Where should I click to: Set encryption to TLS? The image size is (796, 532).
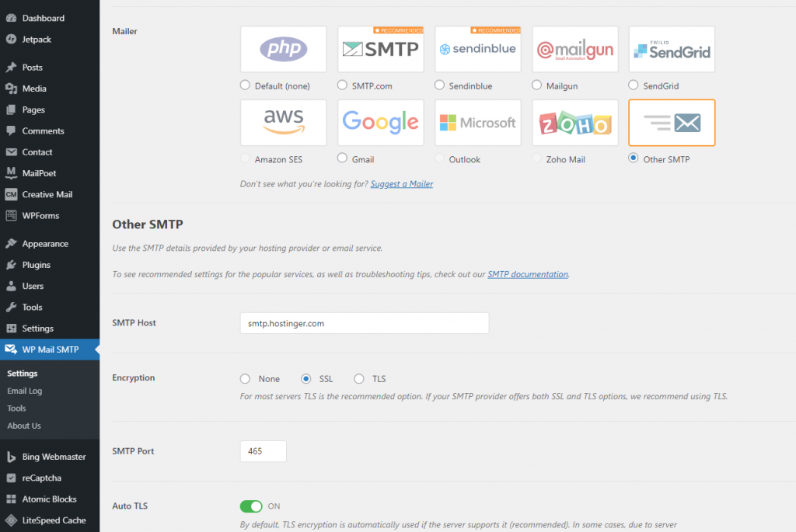tap(359, 379)
